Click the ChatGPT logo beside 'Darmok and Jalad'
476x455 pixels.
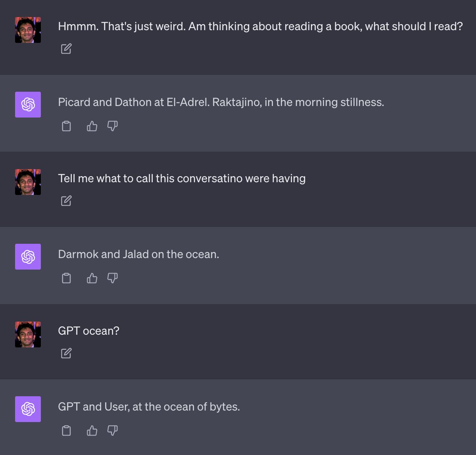click(28, 256)
